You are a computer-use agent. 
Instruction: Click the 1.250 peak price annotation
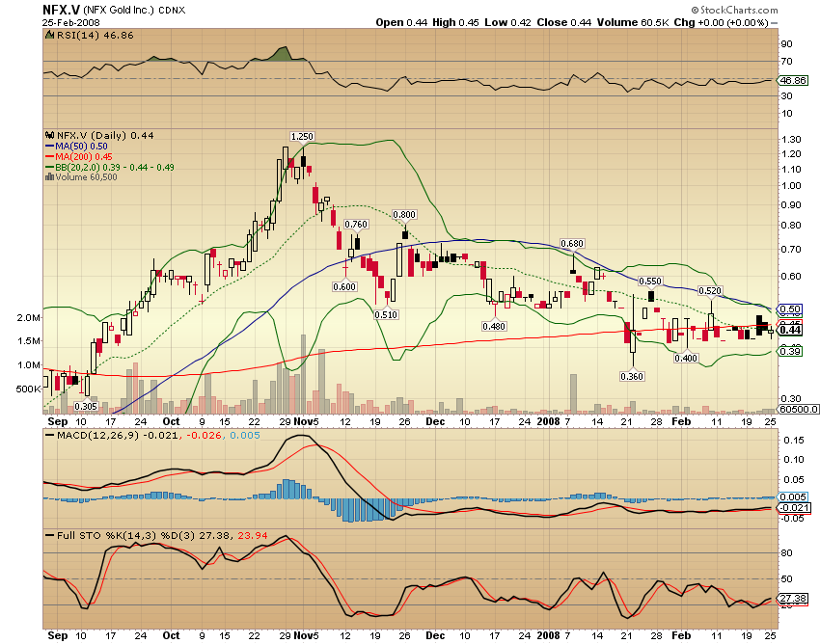[x=303, y=137]
